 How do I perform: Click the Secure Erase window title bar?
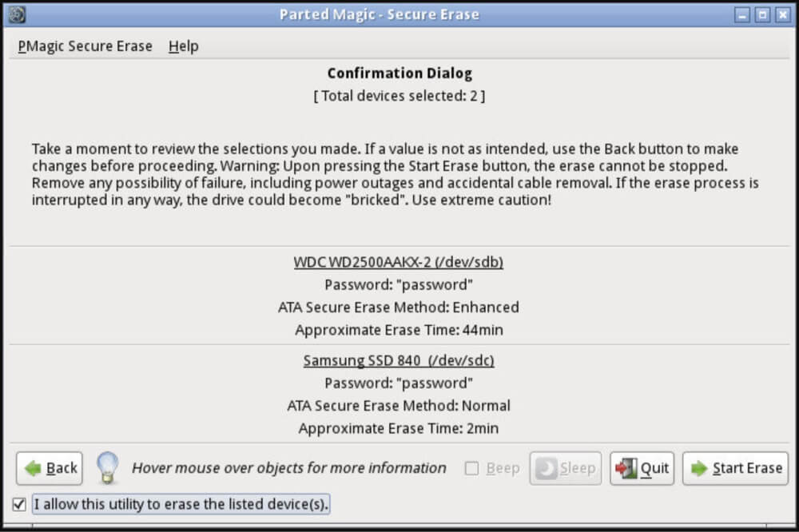378,14
